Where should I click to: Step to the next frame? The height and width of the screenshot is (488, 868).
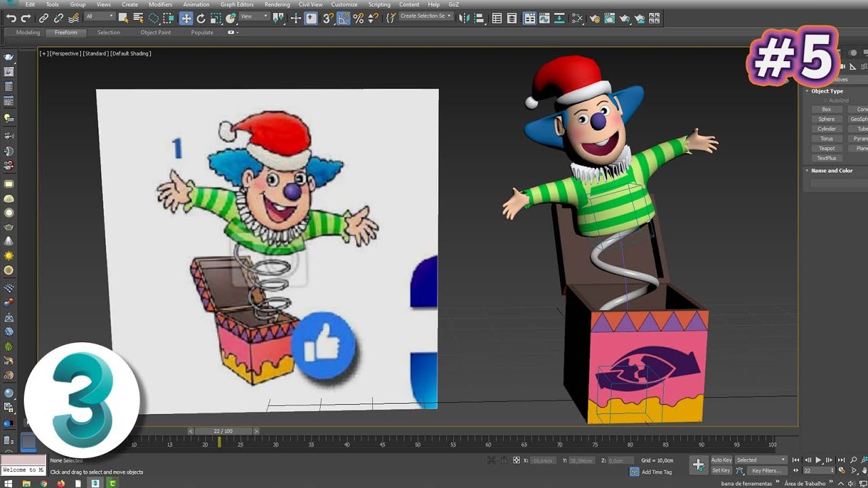coord(829,460)
